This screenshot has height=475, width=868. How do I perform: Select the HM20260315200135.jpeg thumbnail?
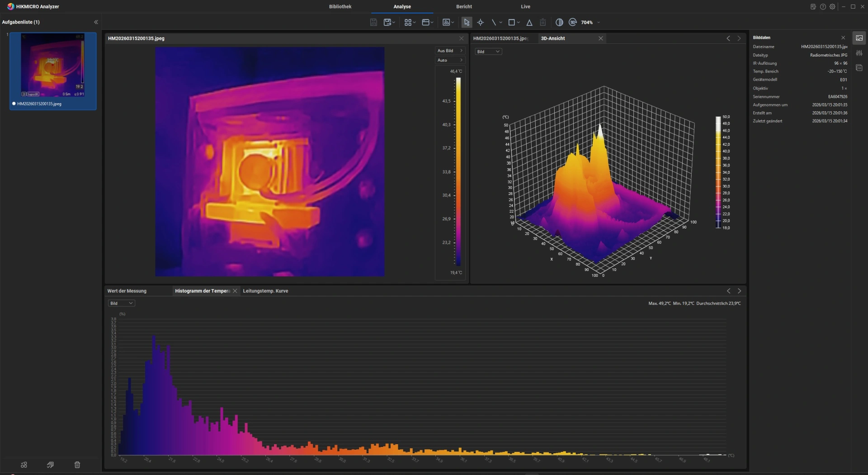click(53, 66)
